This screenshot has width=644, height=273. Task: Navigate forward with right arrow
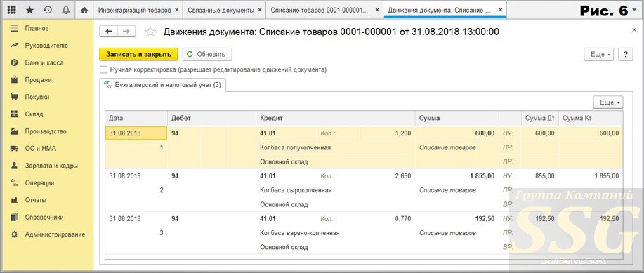126,32
